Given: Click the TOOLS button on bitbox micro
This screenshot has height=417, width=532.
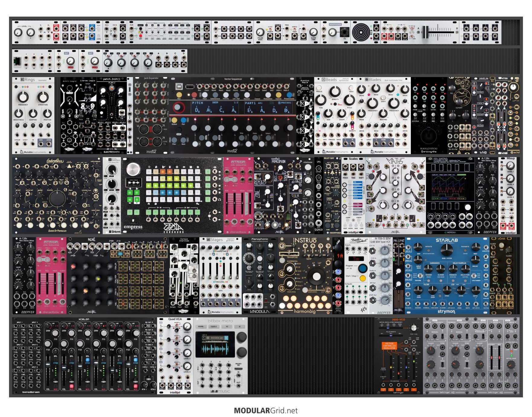Looking at the screenshot, I should (214, 327).
